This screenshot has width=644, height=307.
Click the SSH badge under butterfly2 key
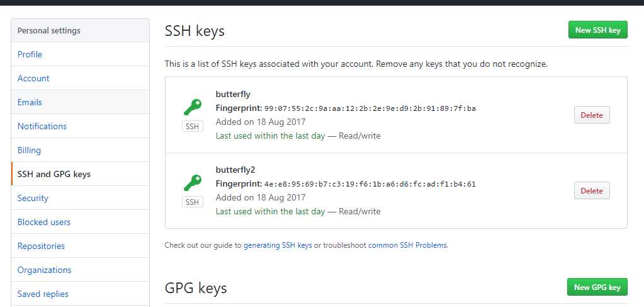pos(192,202)
